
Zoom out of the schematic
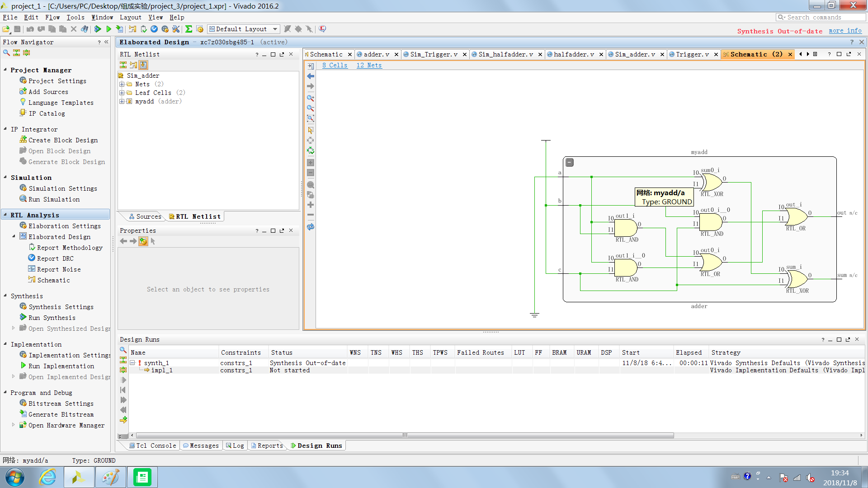311,108
